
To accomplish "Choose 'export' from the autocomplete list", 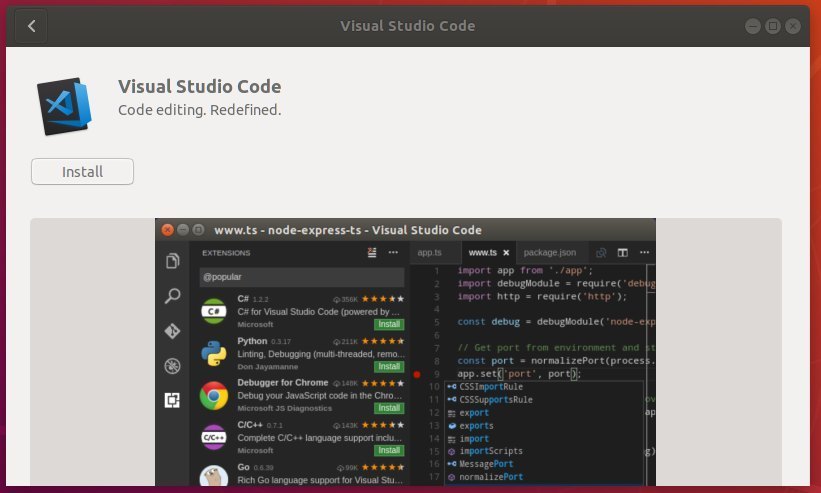I will click(543, 413).
